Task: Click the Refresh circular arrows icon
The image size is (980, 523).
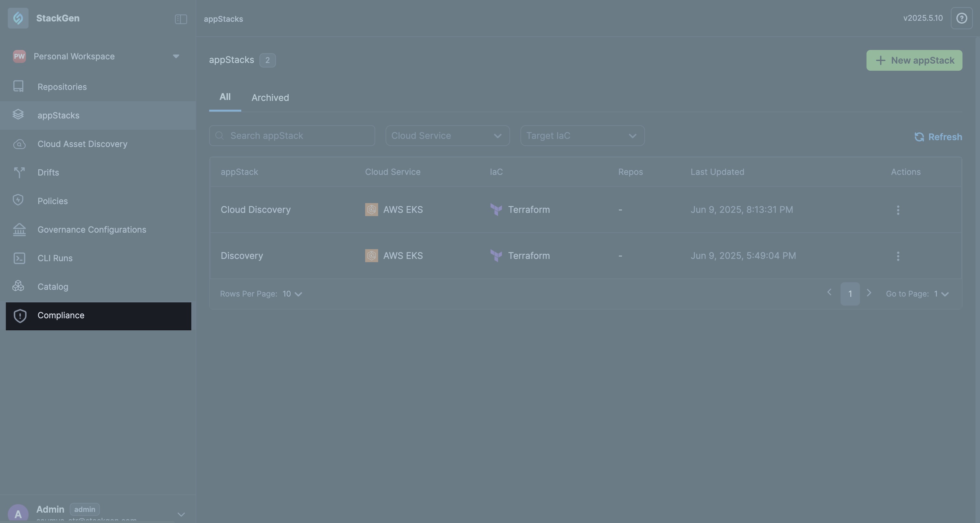Action: [919, 137]
